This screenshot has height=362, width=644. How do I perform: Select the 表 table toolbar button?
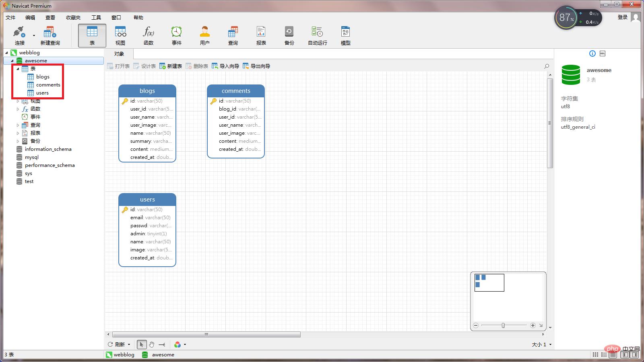(x=92, y=35)
